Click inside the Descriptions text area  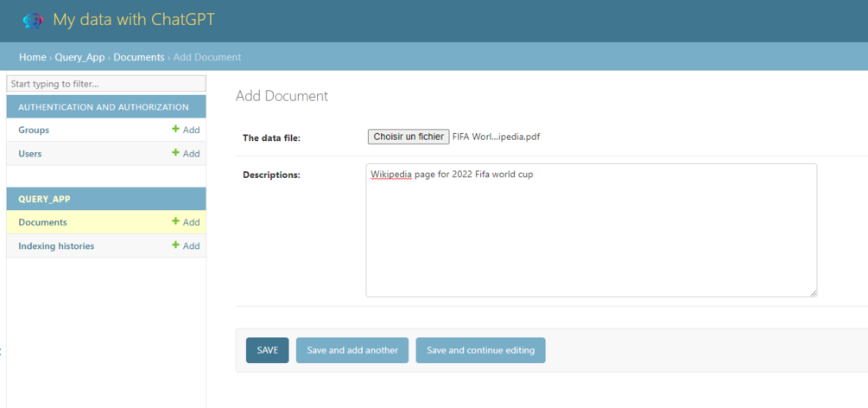click(x=592, y=230)
